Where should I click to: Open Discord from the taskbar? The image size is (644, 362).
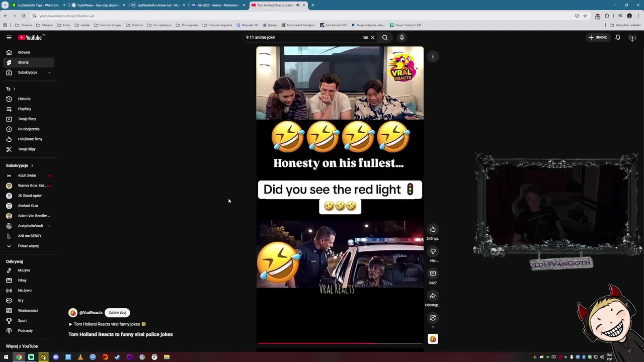[x=56, y=357]
